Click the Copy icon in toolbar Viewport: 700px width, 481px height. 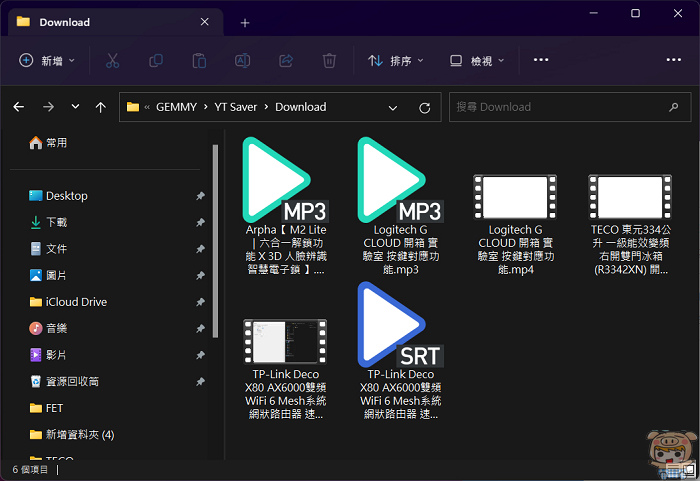pos(156,61)
